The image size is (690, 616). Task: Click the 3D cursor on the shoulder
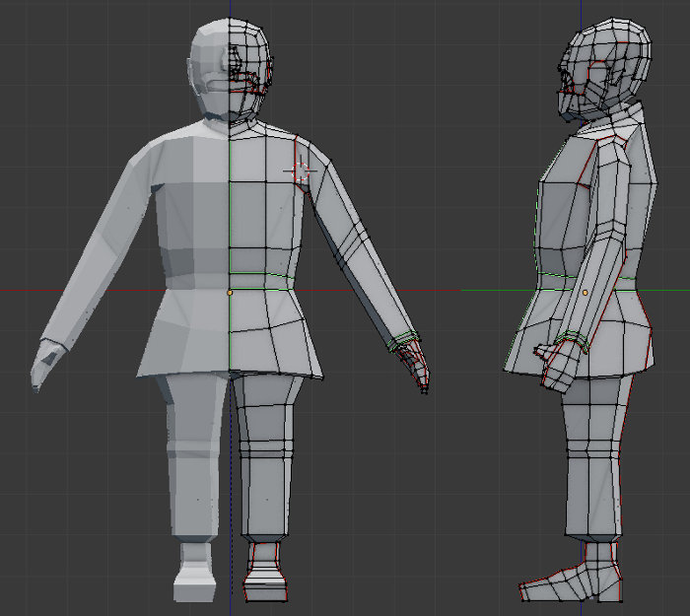click(300, 171)
